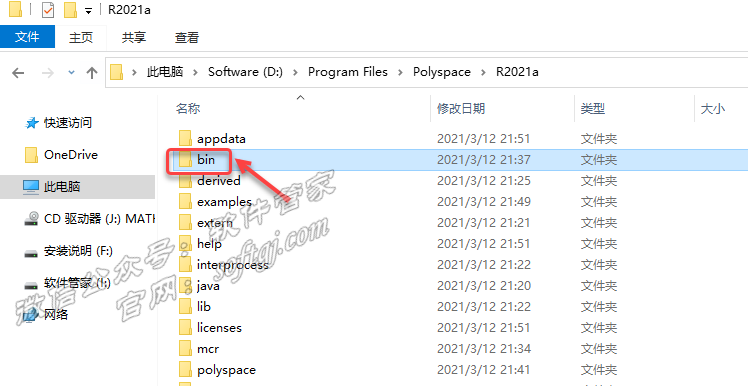
Task: Click the 软件管家 (I:) drive icon
Action: pyautogui.click(x=31, y=285)
